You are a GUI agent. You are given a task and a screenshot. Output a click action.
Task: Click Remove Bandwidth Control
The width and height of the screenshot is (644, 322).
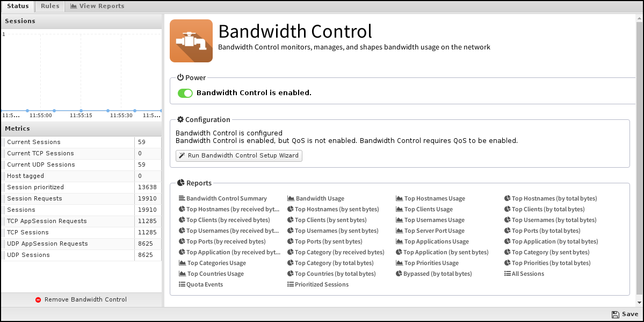[x=85, y=300]
